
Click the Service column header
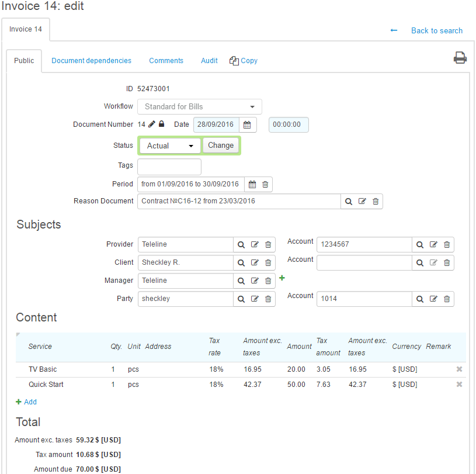tap(40, 347)
